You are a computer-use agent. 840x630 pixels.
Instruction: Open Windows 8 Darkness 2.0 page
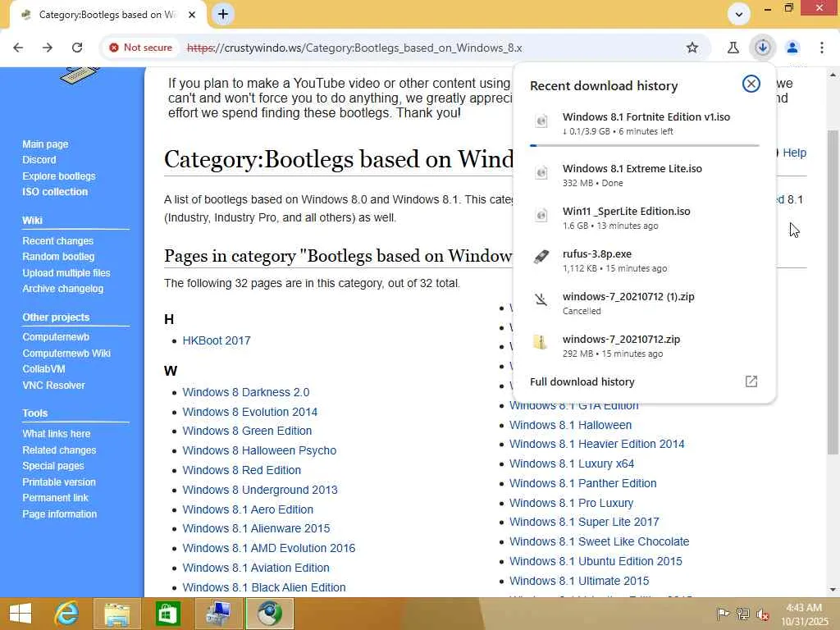pos(246,392)
